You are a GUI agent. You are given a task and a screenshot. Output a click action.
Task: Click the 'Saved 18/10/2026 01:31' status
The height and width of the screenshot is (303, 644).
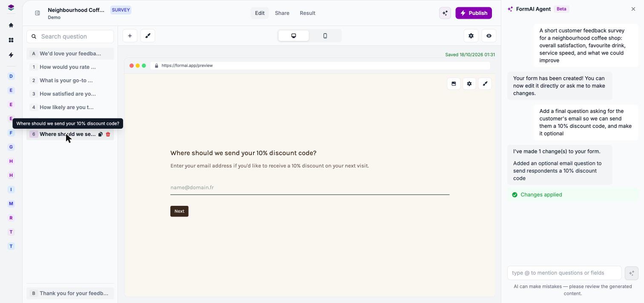pyautogui.click(x=470, y=55)
